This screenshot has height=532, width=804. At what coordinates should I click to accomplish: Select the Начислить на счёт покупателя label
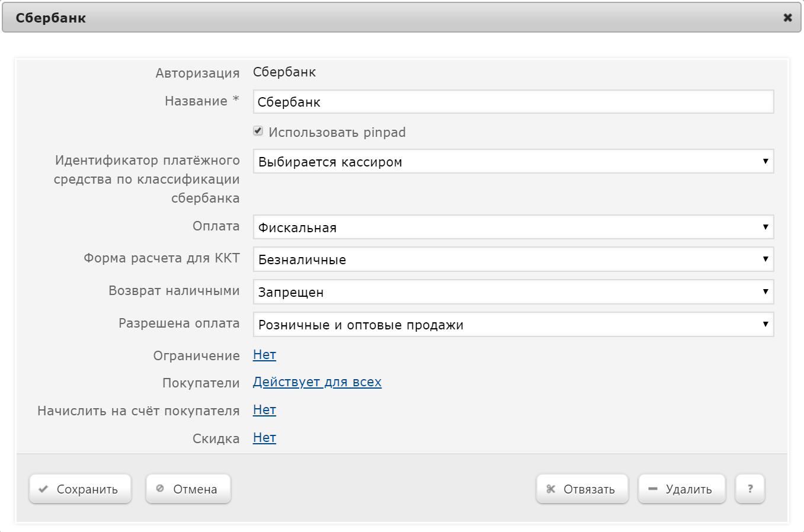[139, 411]
